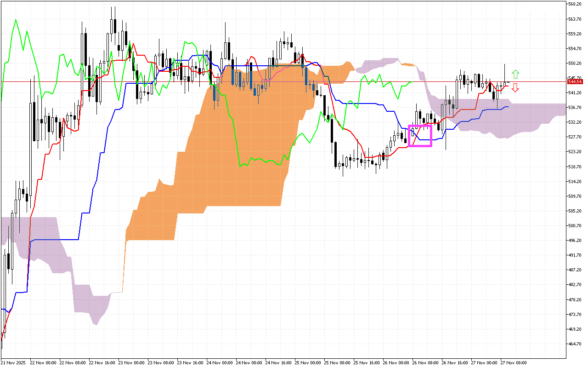Screen dimensions: 588x368
Task: Click the red down arrow signal
Action: (515, 88)
